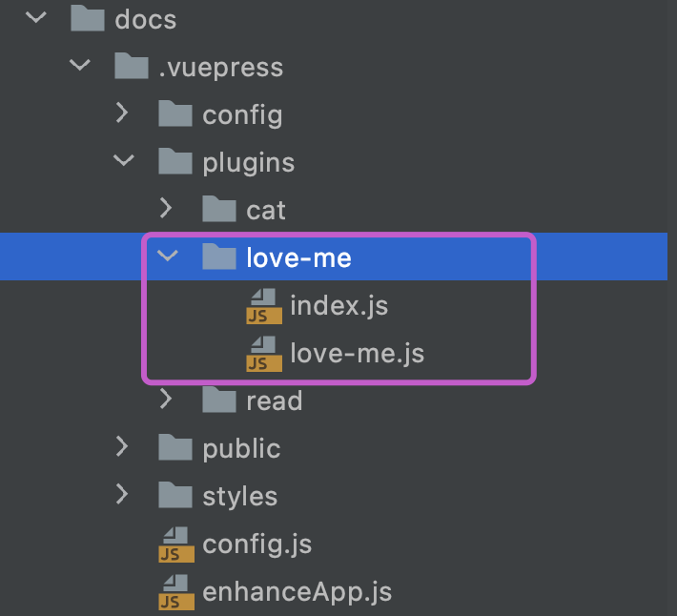Click the .vuepress folder icon
The image size is (677, 616).
tap(132, 67)
